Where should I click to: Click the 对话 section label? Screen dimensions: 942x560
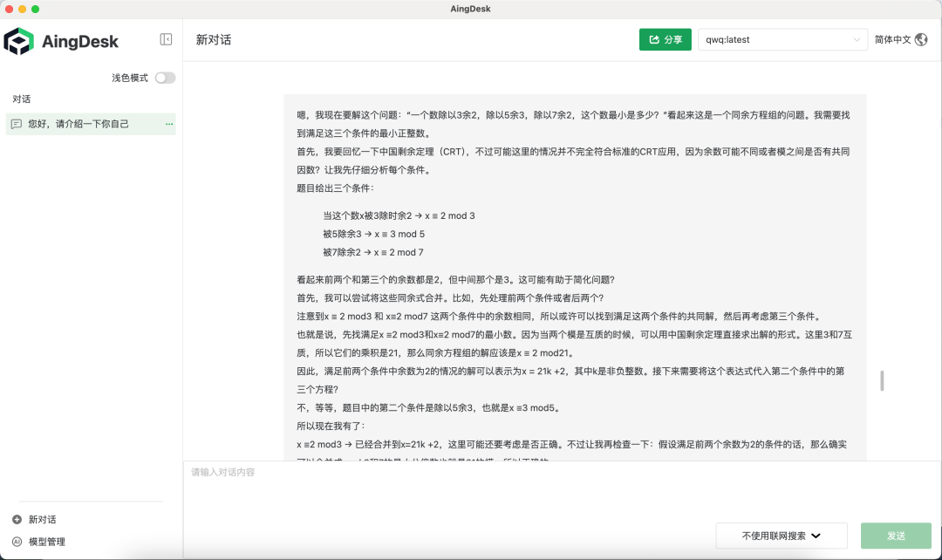coord(22,99)
